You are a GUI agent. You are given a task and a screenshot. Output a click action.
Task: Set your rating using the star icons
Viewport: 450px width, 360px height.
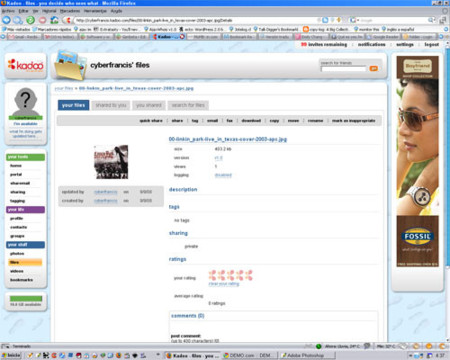tap(230, 275)
